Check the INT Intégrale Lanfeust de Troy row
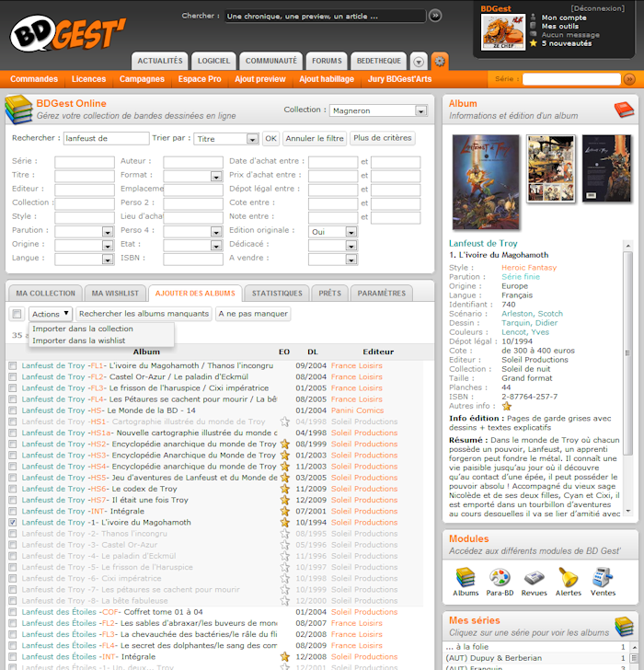 [13, 511]
